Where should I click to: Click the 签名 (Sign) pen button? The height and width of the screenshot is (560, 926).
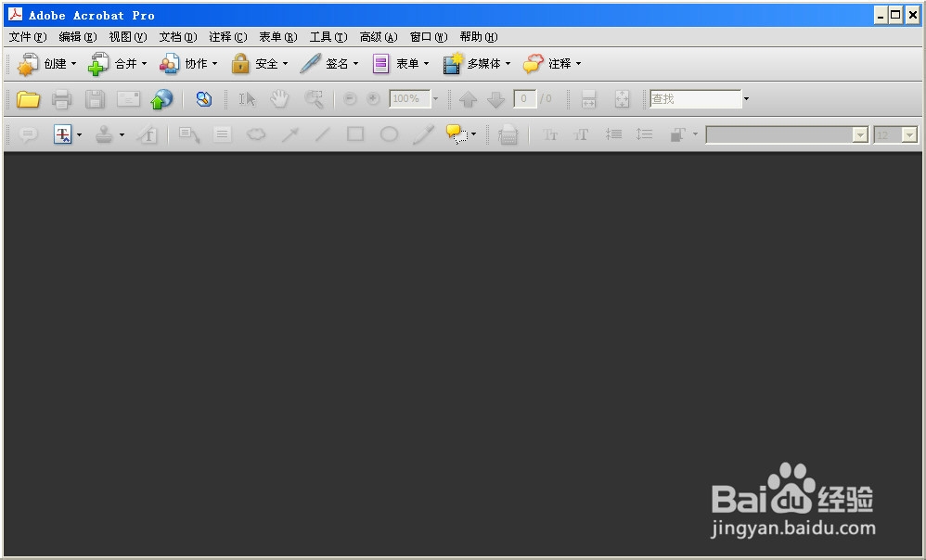329,64
